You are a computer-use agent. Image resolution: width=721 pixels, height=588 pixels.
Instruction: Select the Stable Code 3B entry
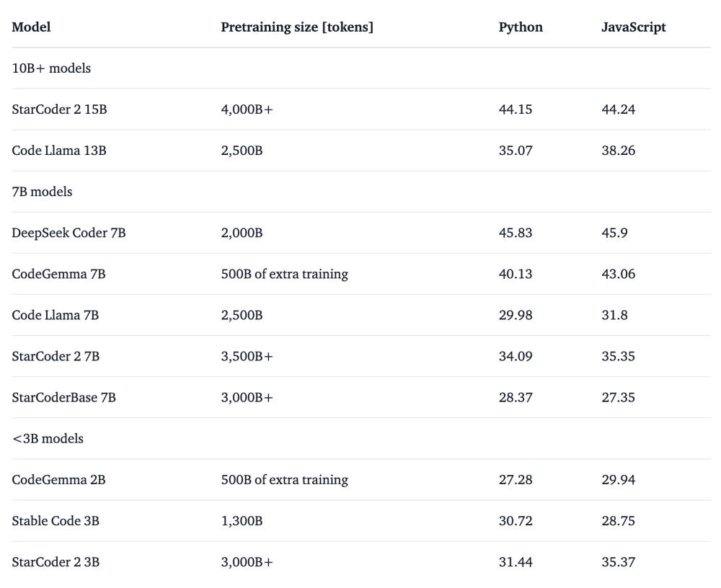50,520
